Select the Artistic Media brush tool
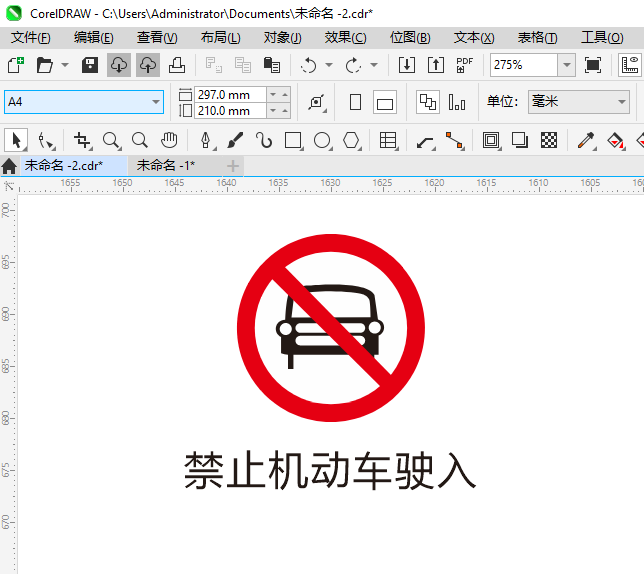This screenshot has width=644, height=574. 235,140
